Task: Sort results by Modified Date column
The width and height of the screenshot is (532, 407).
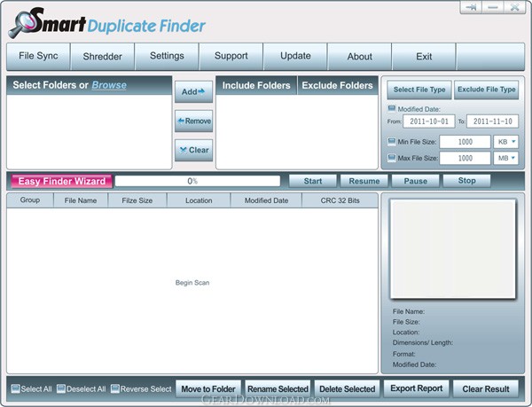Action: point(266,200)
